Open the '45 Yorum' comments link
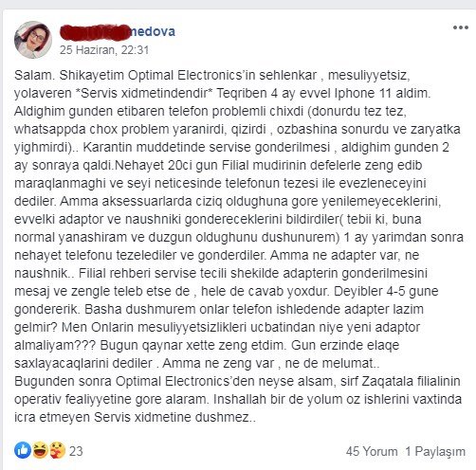 [372, 452]
